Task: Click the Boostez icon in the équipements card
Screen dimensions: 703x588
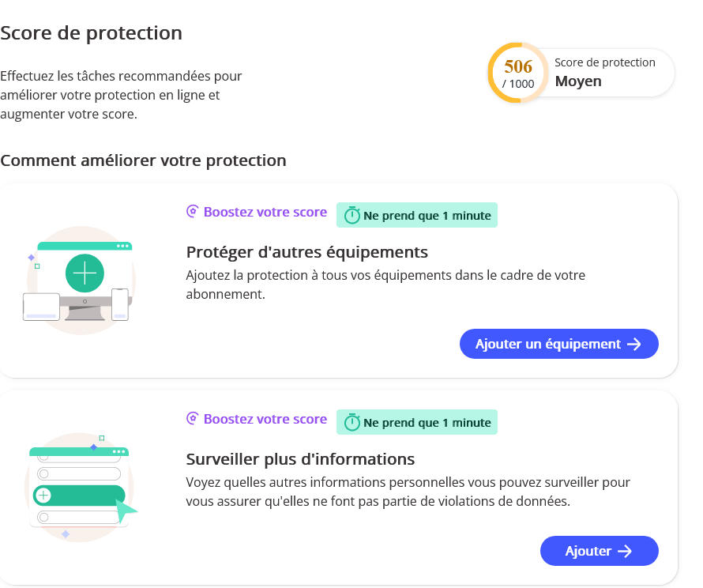Action: (192, 212)
